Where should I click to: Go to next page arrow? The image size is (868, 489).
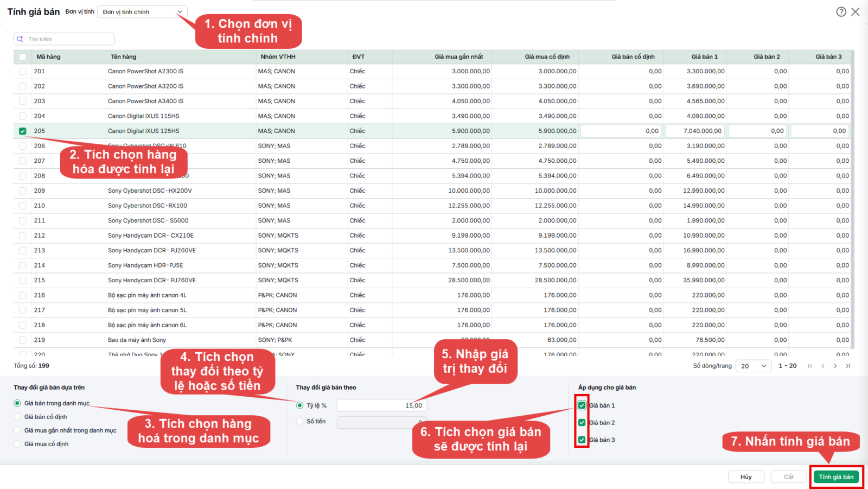tap(835, 366)
